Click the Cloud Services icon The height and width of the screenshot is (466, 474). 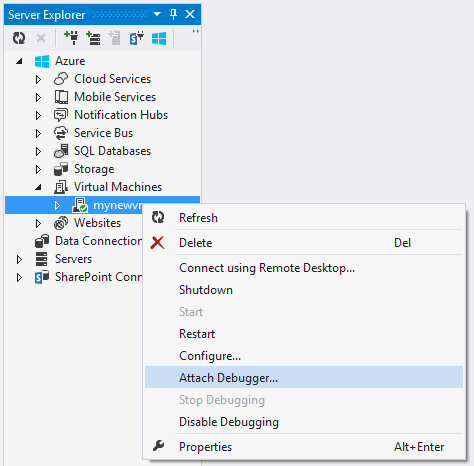pyautogui.click(x=61, y=79)
